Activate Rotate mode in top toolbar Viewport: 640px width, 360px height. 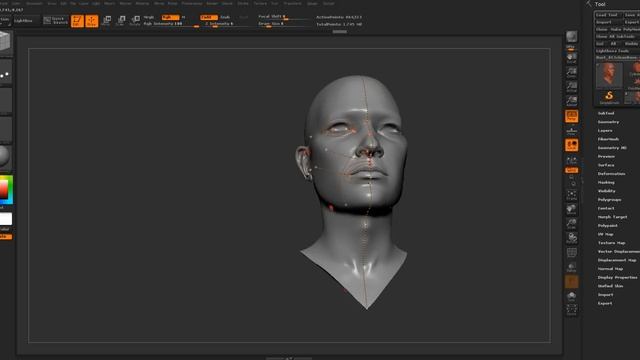135,21
